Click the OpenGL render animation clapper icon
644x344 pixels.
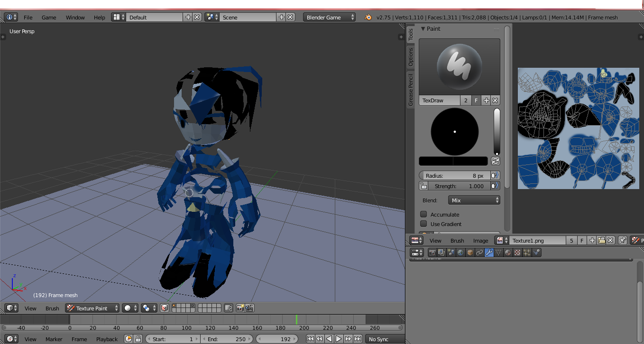point(249,308)
